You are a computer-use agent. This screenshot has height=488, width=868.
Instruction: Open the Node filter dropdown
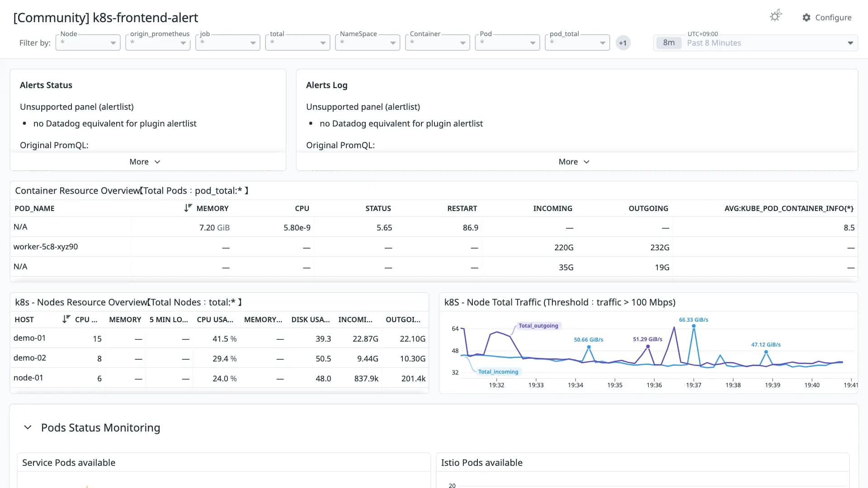(x=88, y=42)
